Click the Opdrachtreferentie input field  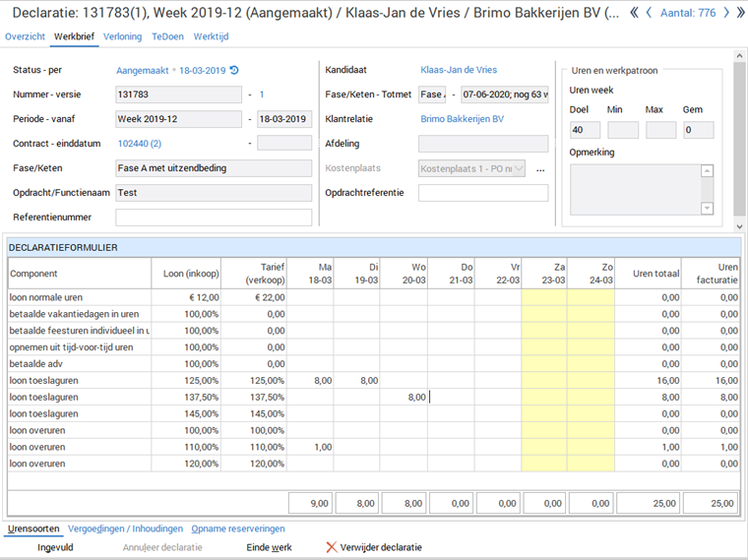click(x=482, y=193)
